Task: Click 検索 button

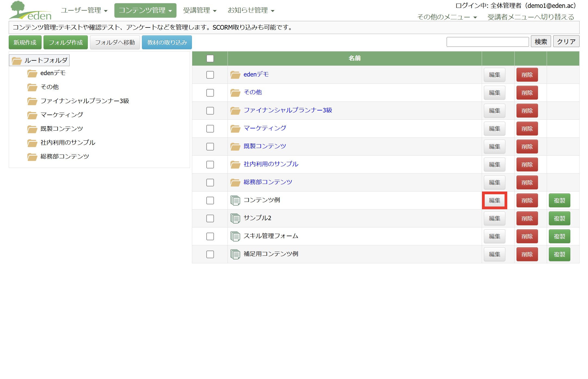Action: pyautogui.click(x=541, y=42)
